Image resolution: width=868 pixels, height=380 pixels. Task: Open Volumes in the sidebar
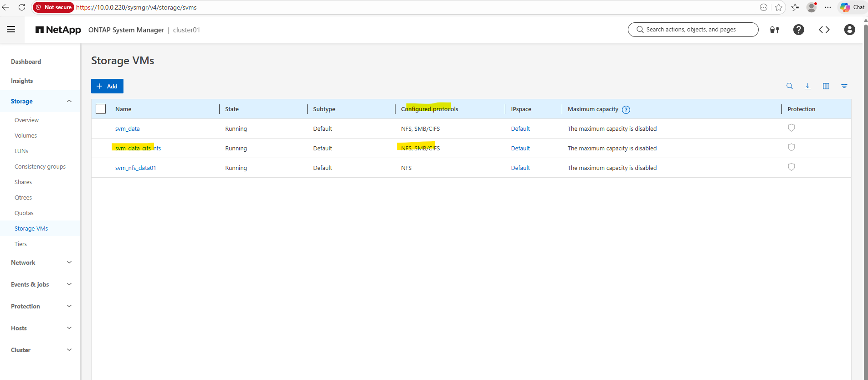[x=26, y=136]
